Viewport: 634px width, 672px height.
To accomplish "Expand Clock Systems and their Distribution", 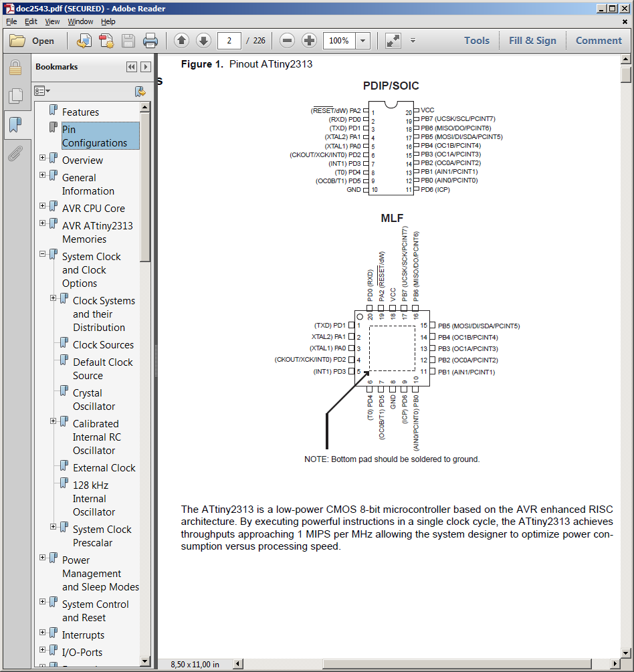I will point(53,298).
